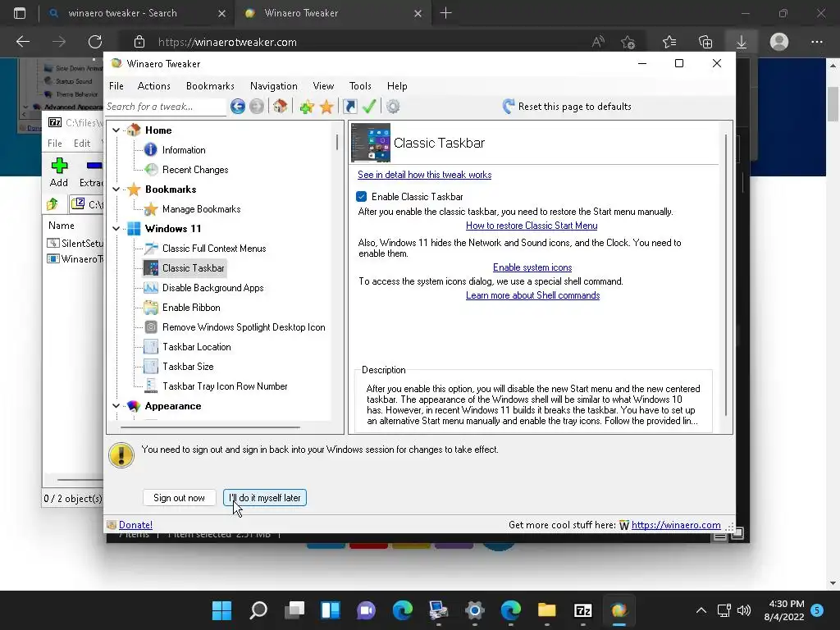This screenshot has height=630, width=840.
Task: Click the volume icon in system tray
Action: (743, 610)
